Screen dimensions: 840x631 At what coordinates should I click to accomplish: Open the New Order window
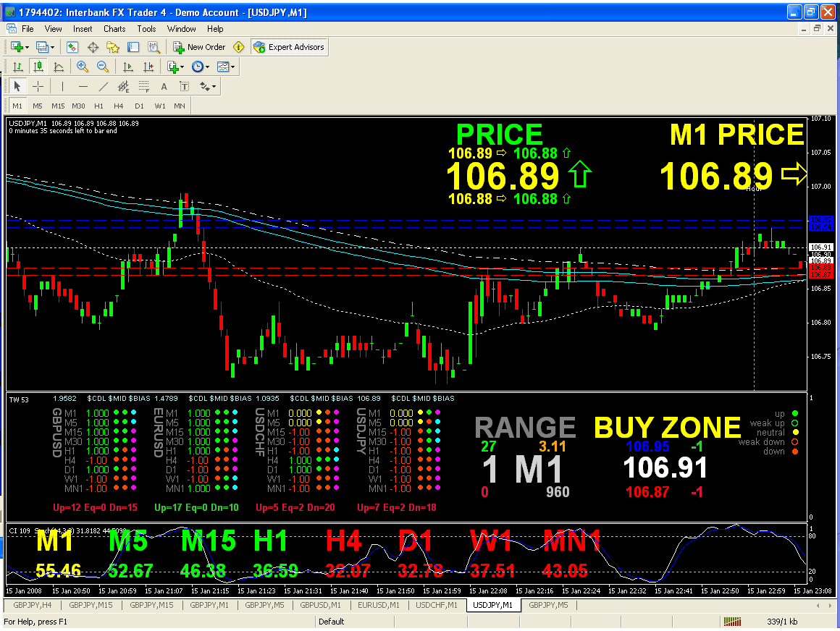(200, 46)
